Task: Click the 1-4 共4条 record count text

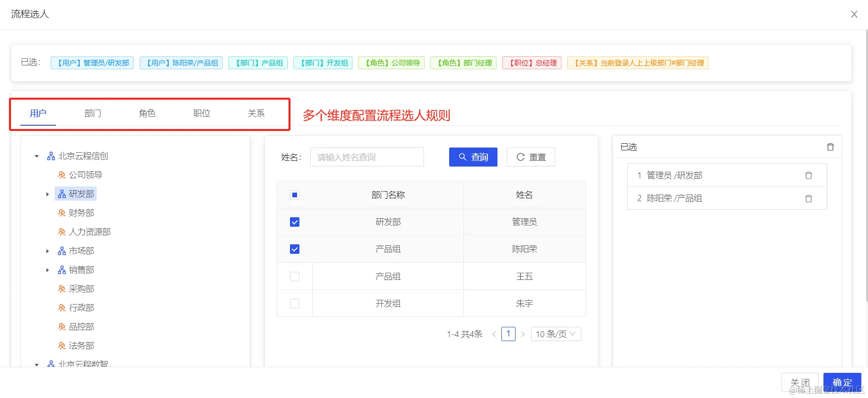Action: [464, 334]
